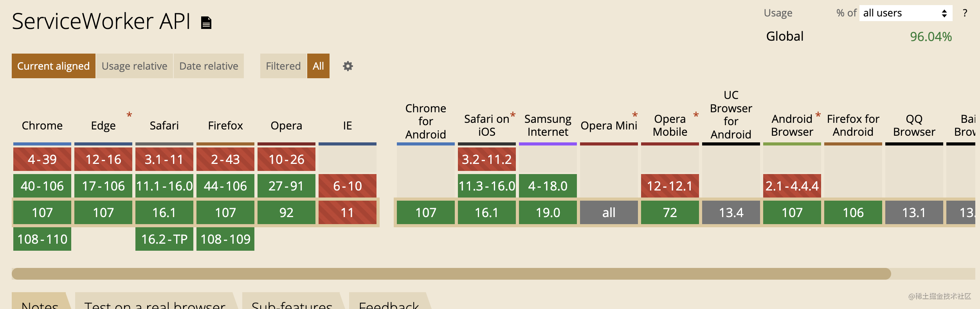Viewport: 980px width, 309px height.
Task: Open the Sub-features tab
Action: pyautogui.click(x=292, y=302)
